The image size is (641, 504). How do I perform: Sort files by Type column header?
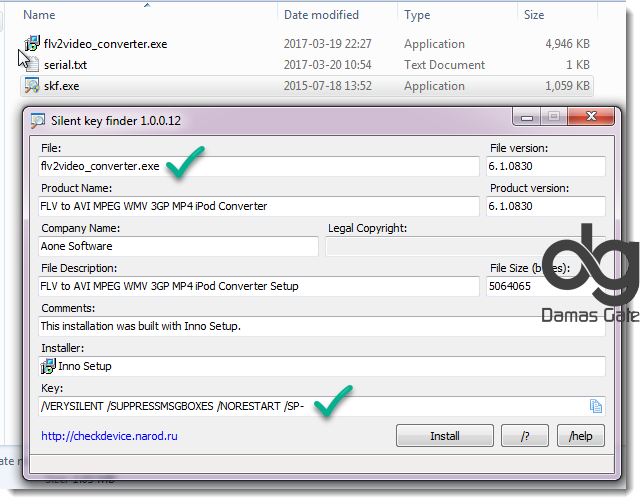point(417,15)
